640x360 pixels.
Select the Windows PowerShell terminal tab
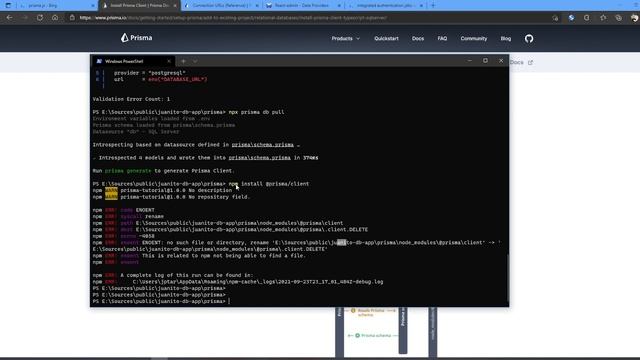coord(133,61)
